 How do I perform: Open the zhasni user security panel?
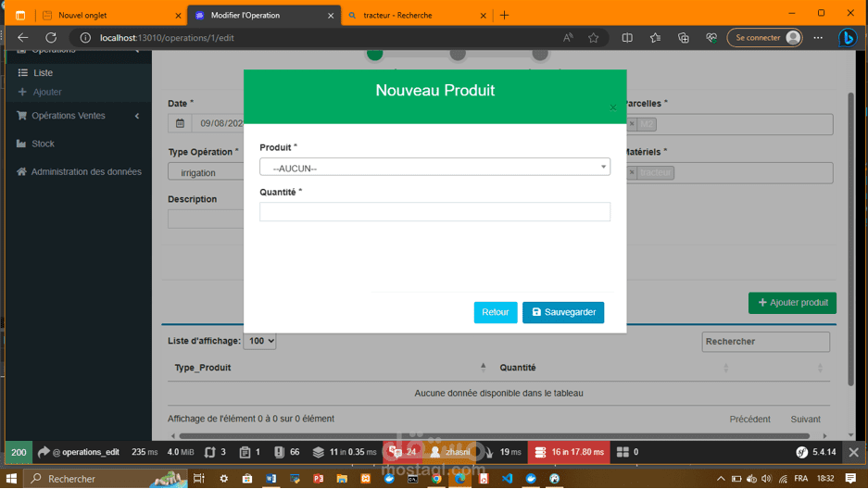451,452
